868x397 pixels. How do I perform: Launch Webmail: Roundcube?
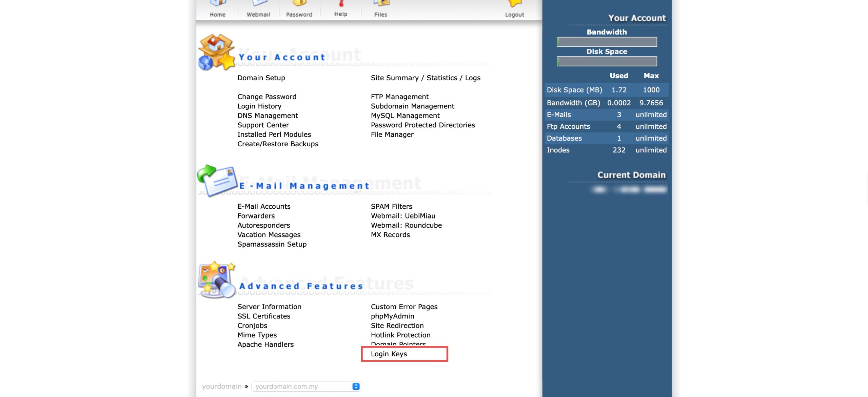point(406,225)
